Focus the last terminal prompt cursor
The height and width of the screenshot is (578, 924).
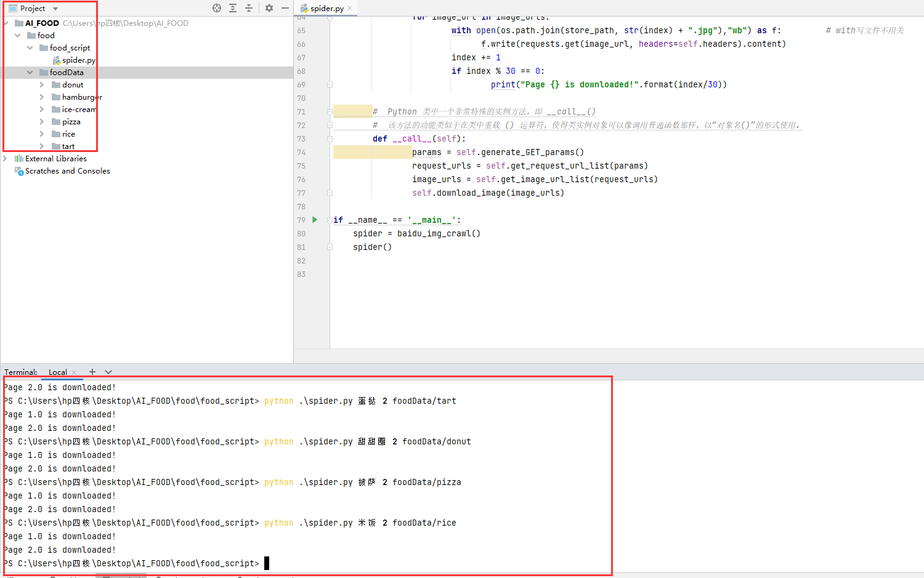267,563
